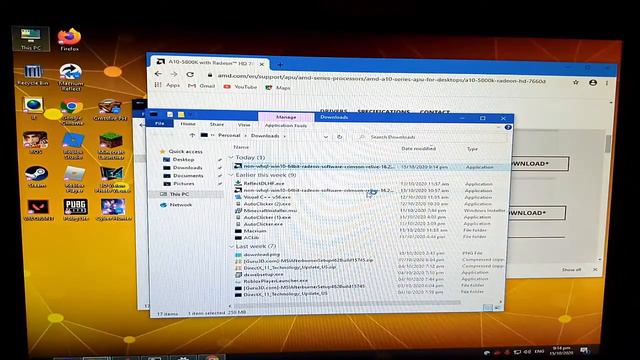
Task: Open the Chrome profile avatar
Action: (x=593, y=82)
